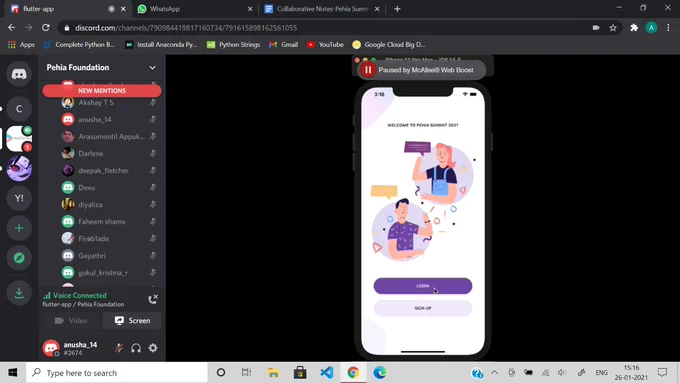The image size is (680, 383).
Task: Toggle deafen headphones icon
Action: pyautogui.click(x=136, y=348)
